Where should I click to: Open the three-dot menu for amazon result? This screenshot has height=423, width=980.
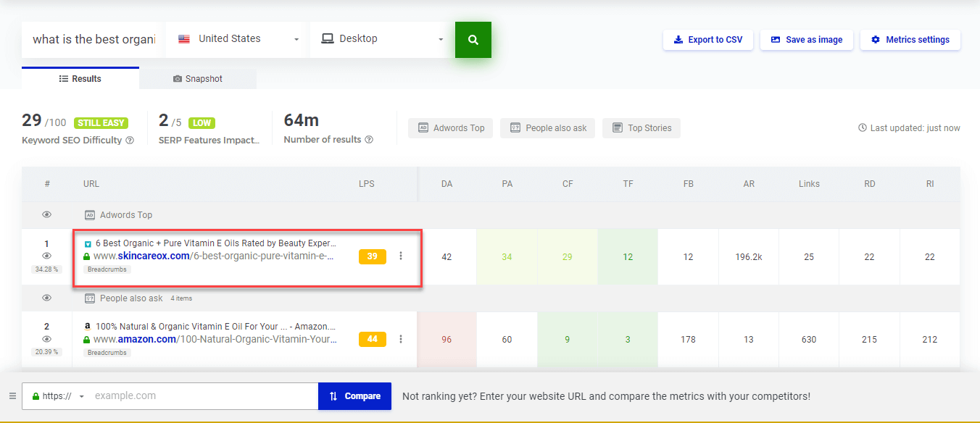(x=401, y=339)
